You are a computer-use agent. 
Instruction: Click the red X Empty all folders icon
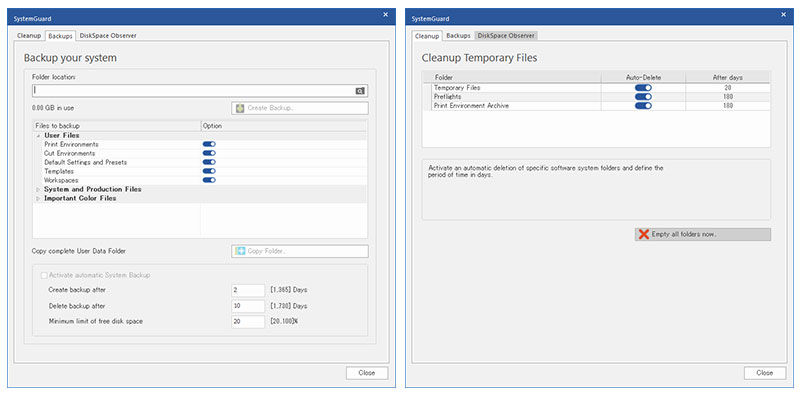point(644,234)
